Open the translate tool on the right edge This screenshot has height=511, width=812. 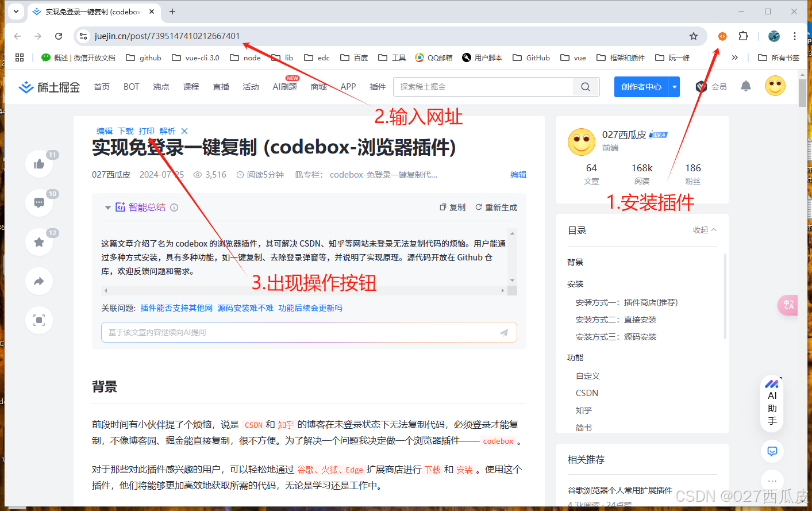pyautogui.click(x=788, y=305)
